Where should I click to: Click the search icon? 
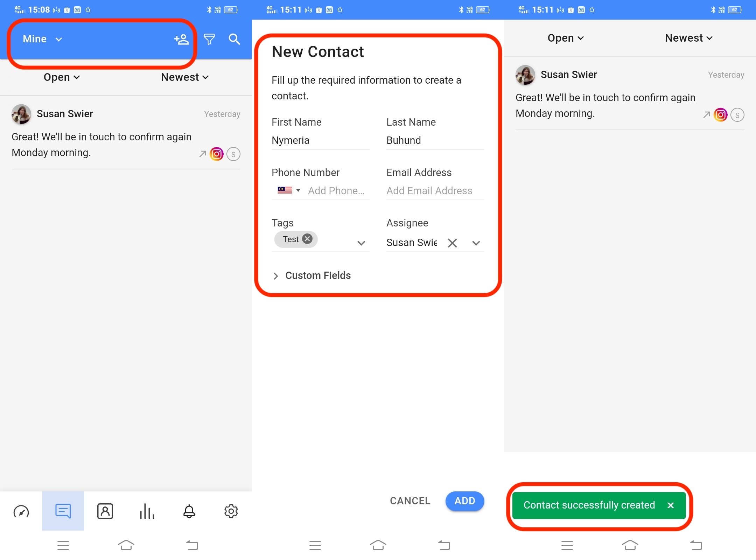click(235, 39)
